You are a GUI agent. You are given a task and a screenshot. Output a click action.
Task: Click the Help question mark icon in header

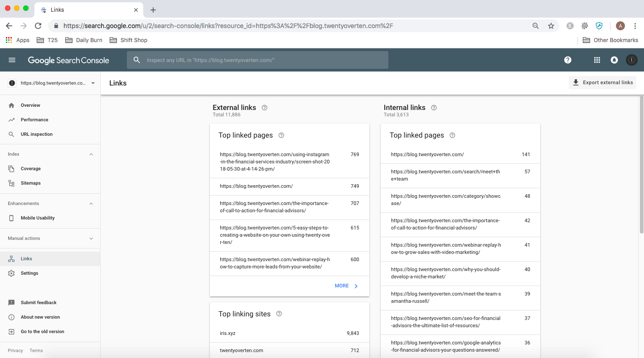coord(567,60)
